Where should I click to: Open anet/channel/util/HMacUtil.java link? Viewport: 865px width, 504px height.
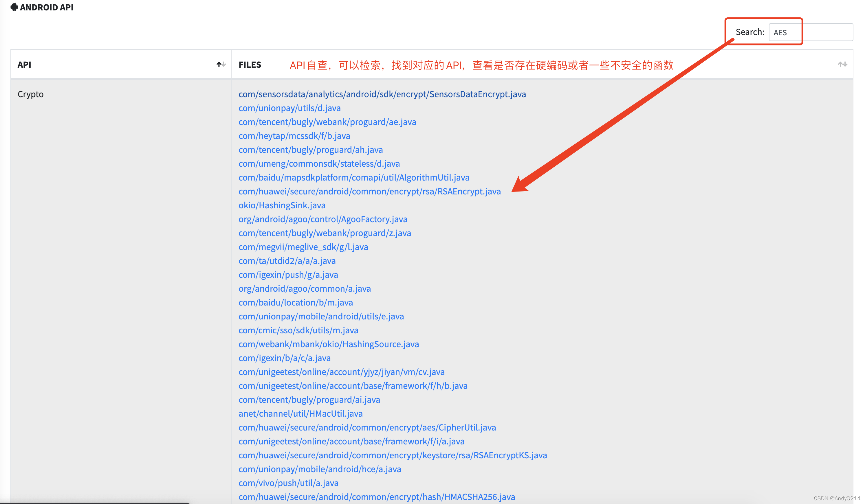300,413
